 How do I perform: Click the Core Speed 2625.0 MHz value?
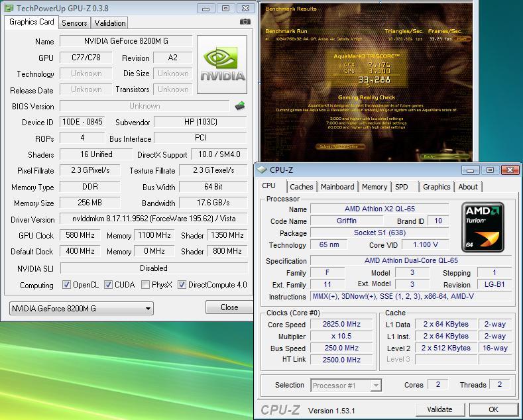(341, 324)
